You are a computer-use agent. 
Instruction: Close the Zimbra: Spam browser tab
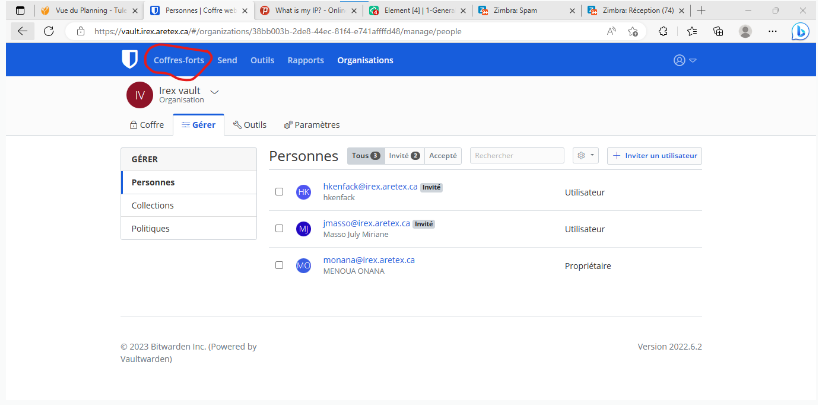tap(573, 10)
